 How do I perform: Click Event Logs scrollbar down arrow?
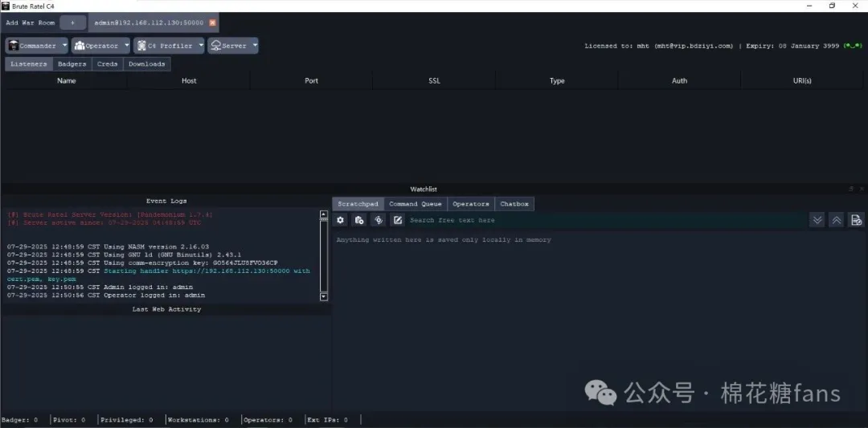point(324,296)
